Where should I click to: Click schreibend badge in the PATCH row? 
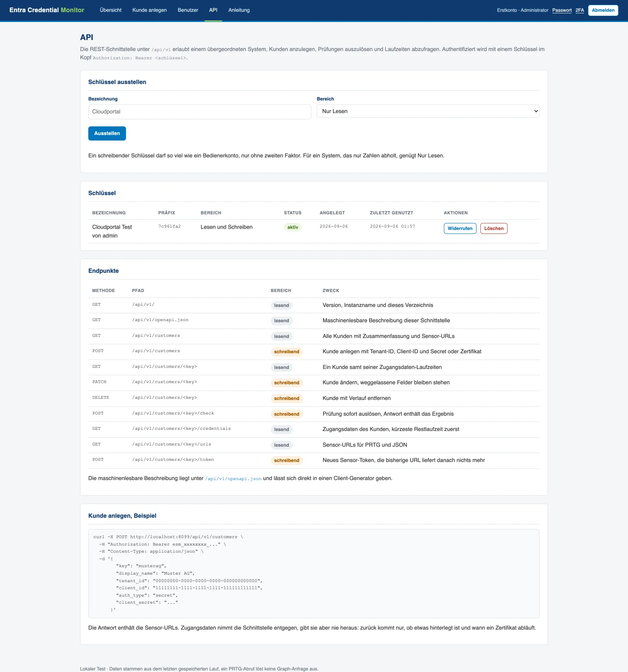point(287,383)
